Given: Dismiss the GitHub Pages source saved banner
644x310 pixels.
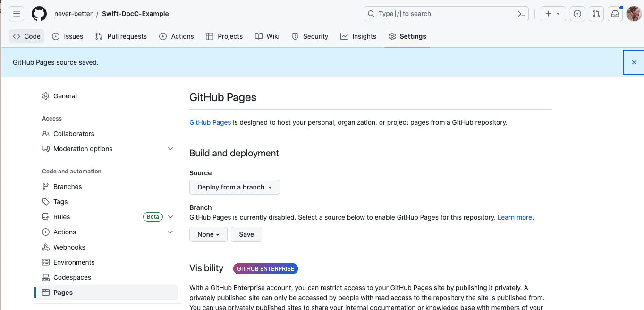Looking at the screenshot, I should 634,62.
